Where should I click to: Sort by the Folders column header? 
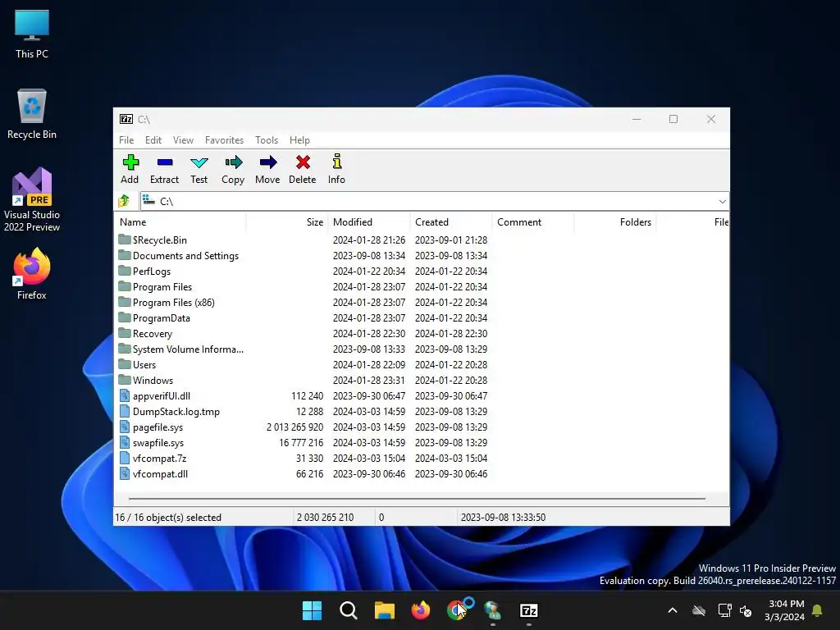(615, 221)
